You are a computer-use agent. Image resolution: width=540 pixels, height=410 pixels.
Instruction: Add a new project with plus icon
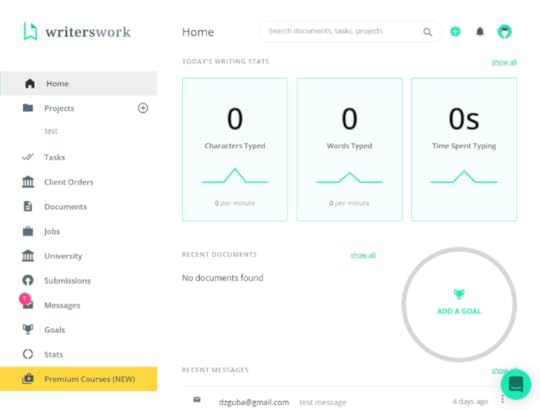(x=143, y=108)
